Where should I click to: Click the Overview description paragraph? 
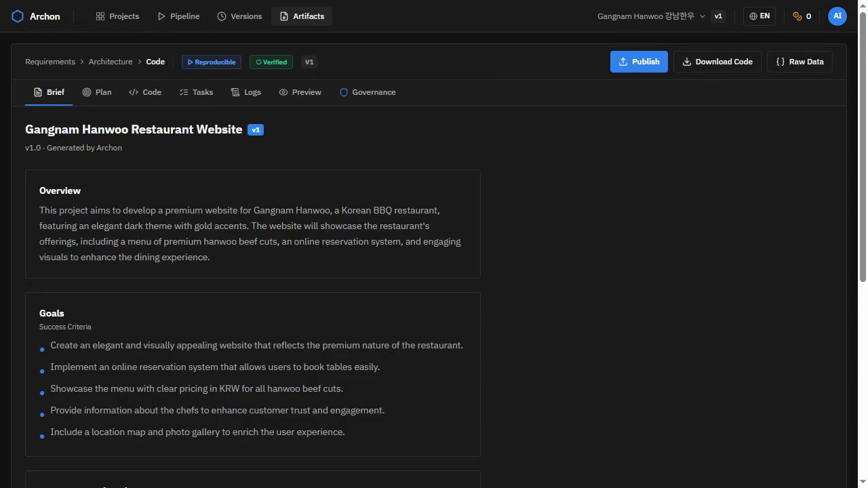250,234
